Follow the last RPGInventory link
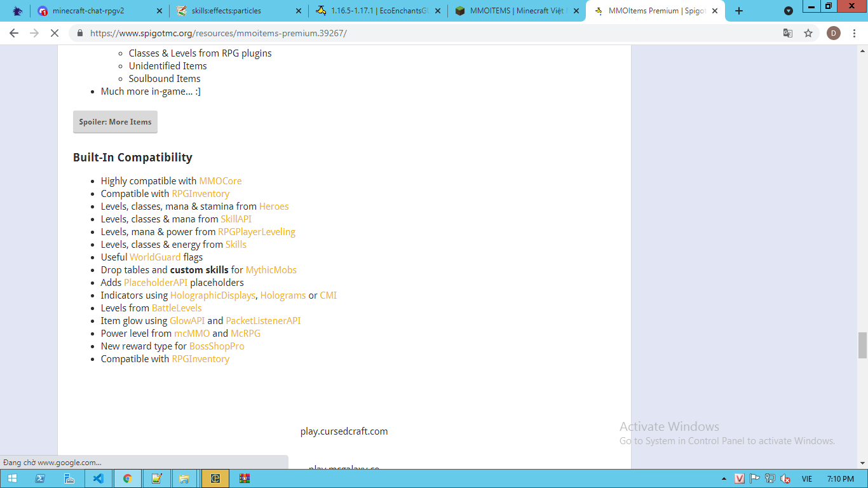This screenshot has width=868, height=488. 201,359
